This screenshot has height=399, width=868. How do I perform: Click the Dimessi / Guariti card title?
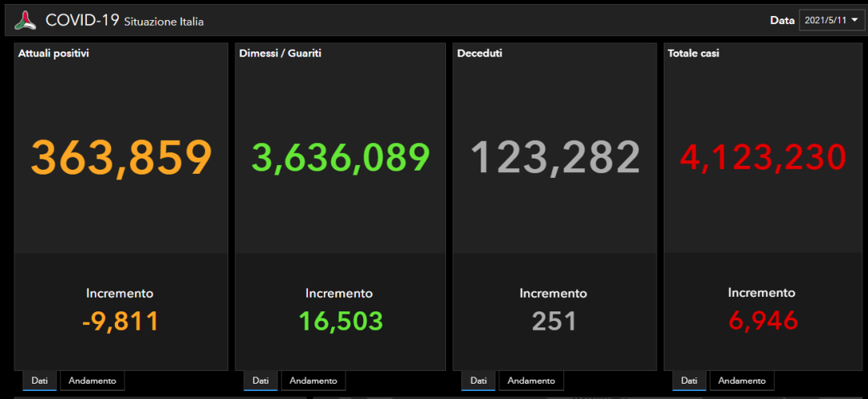click(280, 54)
